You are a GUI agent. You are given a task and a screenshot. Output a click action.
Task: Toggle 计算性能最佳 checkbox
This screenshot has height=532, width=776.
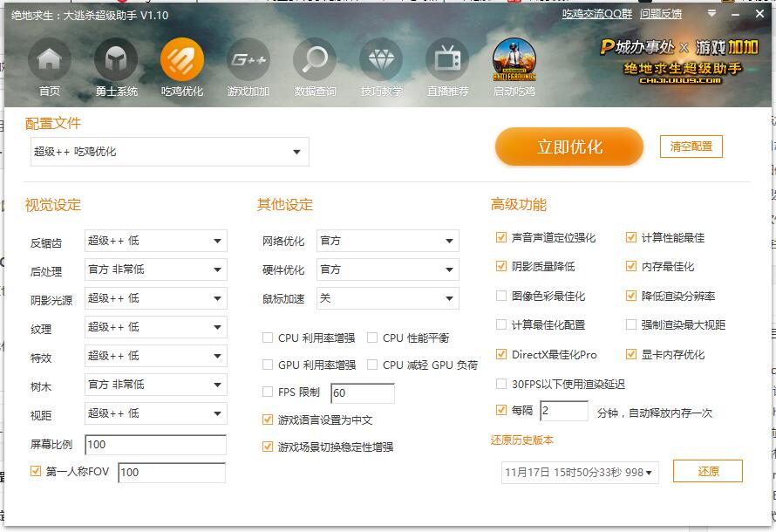point(631,237)
